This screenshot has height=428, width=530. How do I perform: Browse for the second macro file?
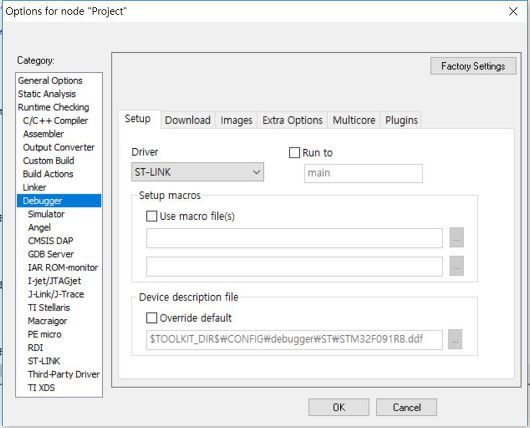(x=457, y=266)
